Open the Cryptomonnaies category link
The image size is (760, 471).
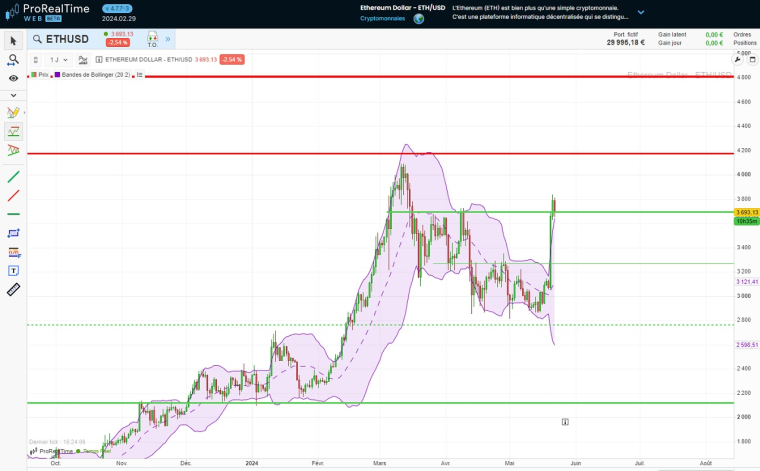pos(382,18)
